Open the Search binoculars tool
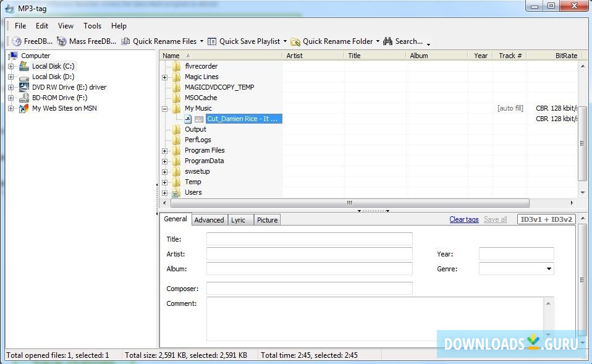Viewport: 592px width, 364px height. point(403,41)
